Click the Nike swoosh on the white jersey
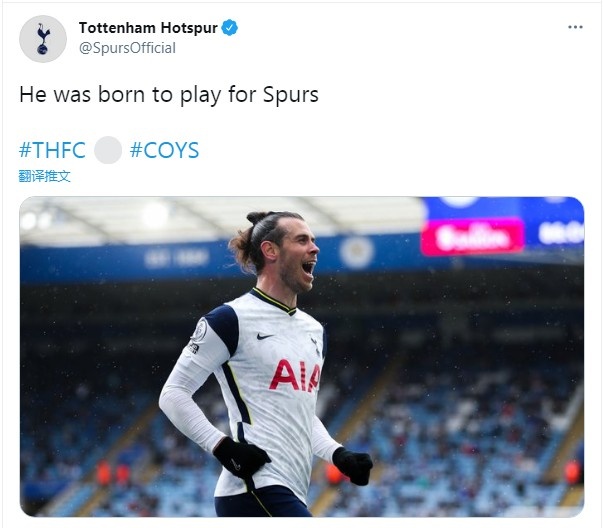Viewport: 603px width, 528px height. pos(265,336)
